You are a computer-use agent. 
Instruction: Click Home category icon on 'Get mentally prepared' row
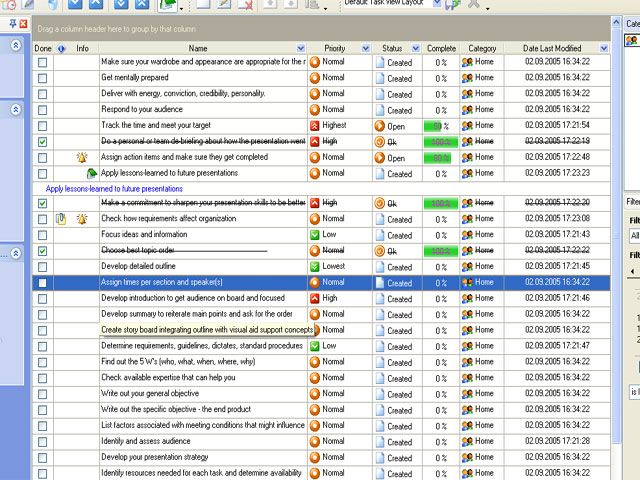(x=467, y=78)
